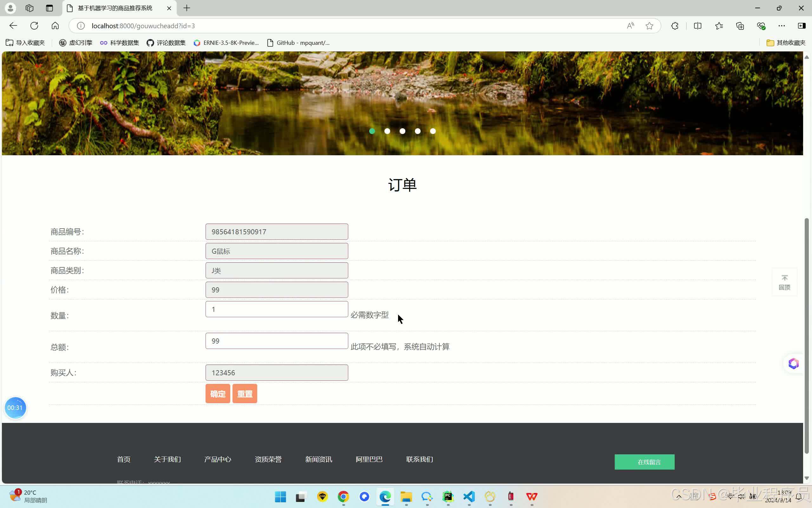Select the fifth carousel dot
The height and width of the screenshot is (508, 812).
433,131
